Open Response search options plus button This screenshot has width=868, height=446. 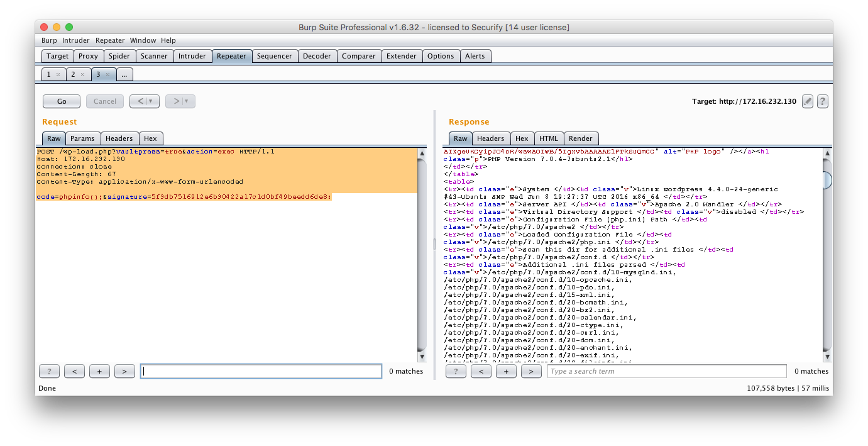(x=506, y=371)
